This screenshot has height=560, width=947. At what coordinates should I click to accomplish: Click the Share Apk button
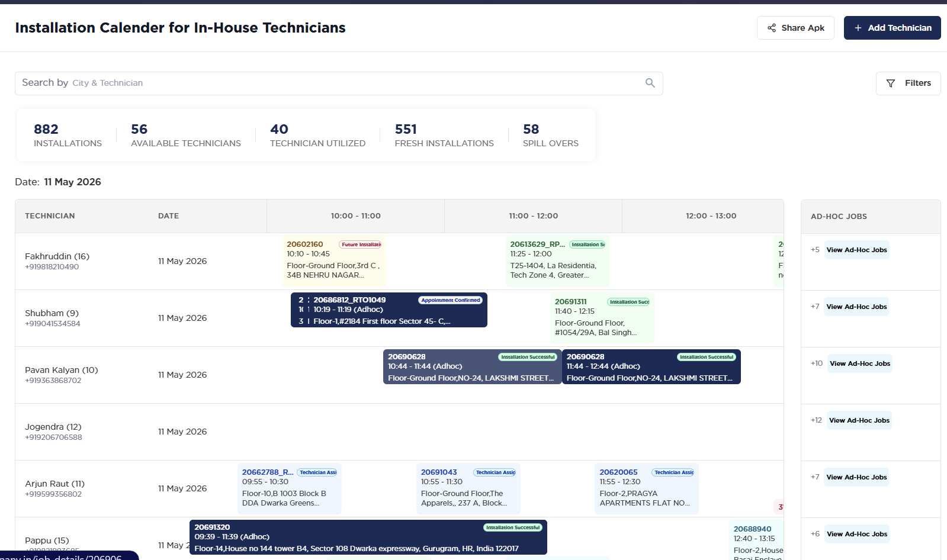pyautogui.click(x=795, y=28)
